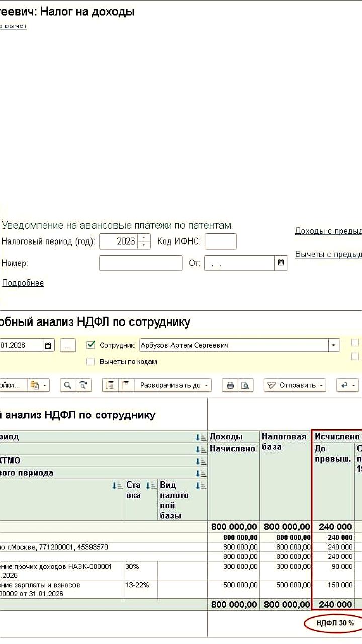The height and width of the screenshot is (644, 362).
Task: Collapse all groups icon in report toolbar
Action: tap(110, 385)
